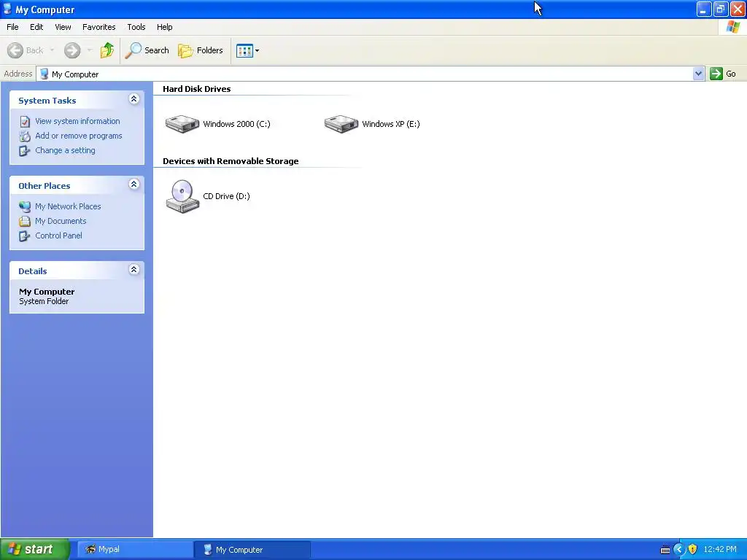Screen dimensions: 747x560
Task: Switch to Mypal taskbar button
Action: click(x=135, y=549)
